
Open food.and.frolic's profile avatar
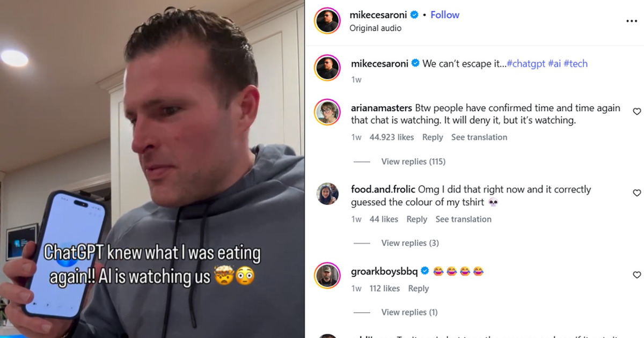coord(327,194)
